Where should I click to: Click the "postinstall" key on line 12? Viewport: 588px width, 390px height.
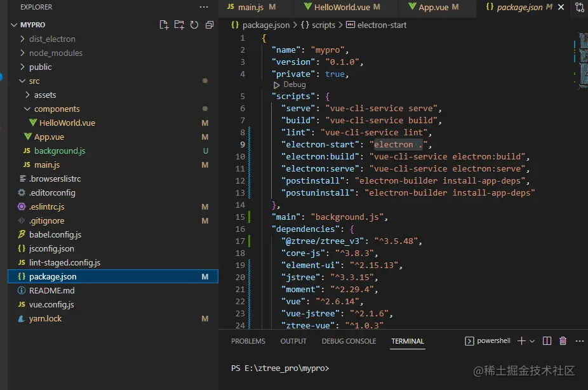tap(313, 181)
